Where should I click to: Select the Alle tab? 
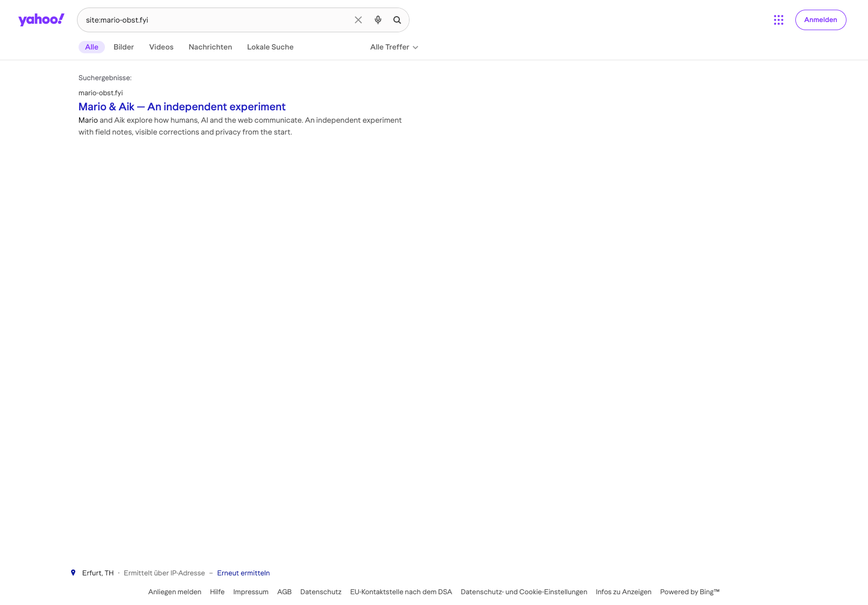coord(91,47)
